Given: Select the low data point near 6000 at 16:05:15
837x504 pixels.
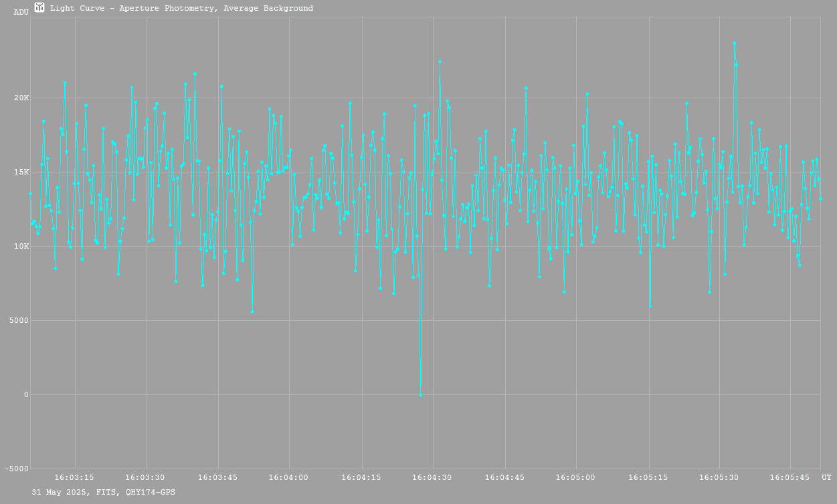Looking at the screenshot, I should point(650,305).
